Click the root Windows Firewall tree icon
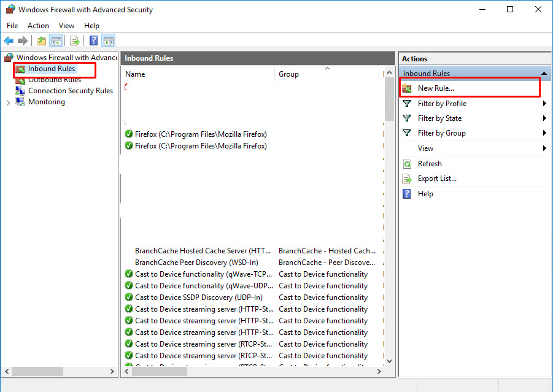553x392 pixels. click(x=9, y=58)
